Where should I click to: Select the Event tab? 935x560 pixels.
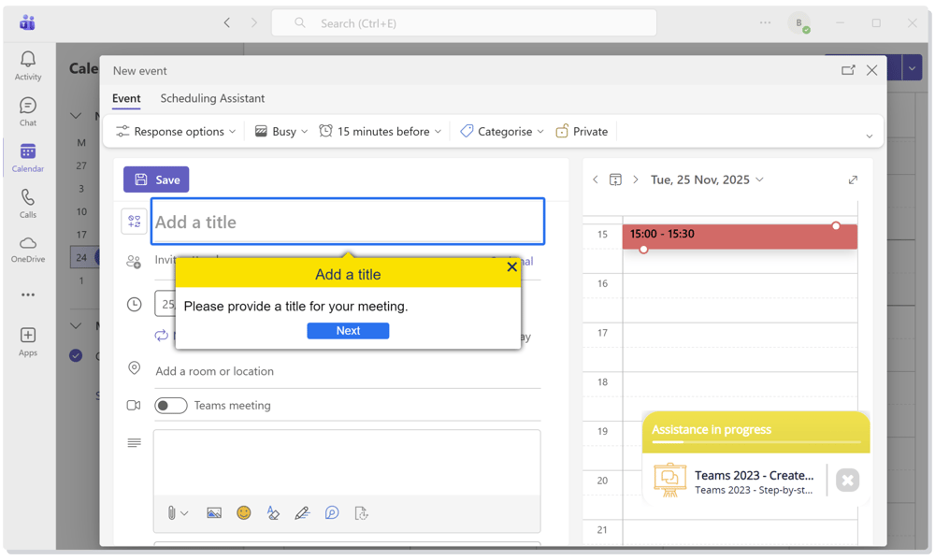pyautogui.click(x=126, y=98)
